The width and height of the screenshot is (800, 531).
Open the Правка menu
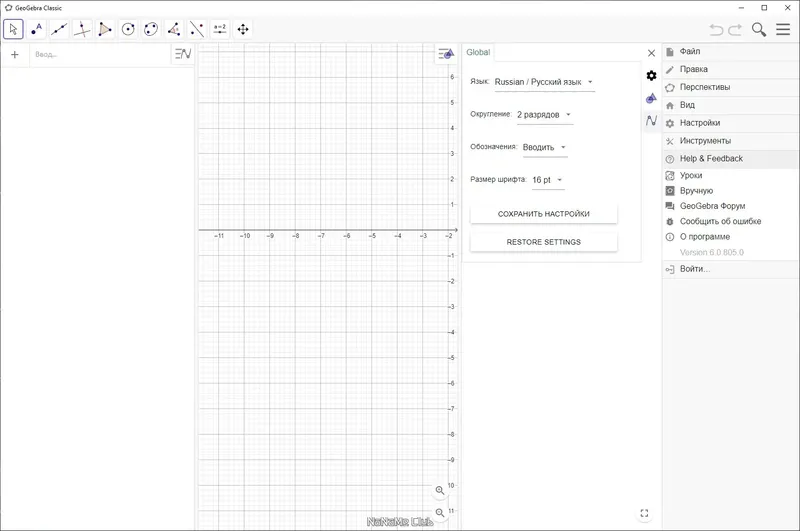tap(731, 69)
